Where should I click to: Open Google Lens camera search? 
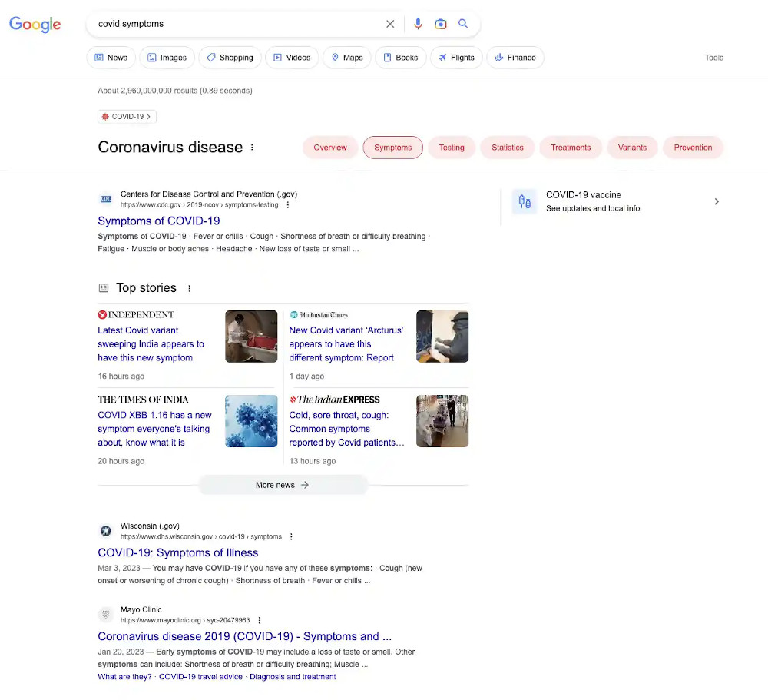click(x=440, y=24)
